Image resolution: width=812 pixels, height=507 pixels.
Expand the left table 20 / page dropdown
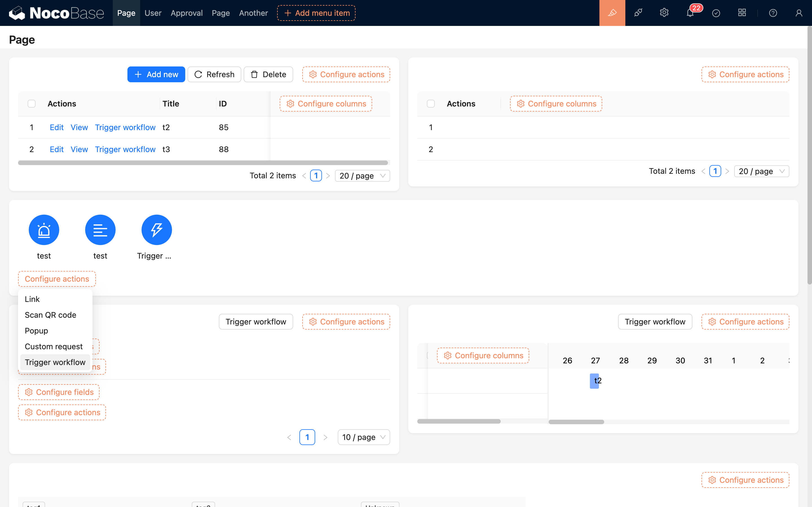click(x=362, y=176)
